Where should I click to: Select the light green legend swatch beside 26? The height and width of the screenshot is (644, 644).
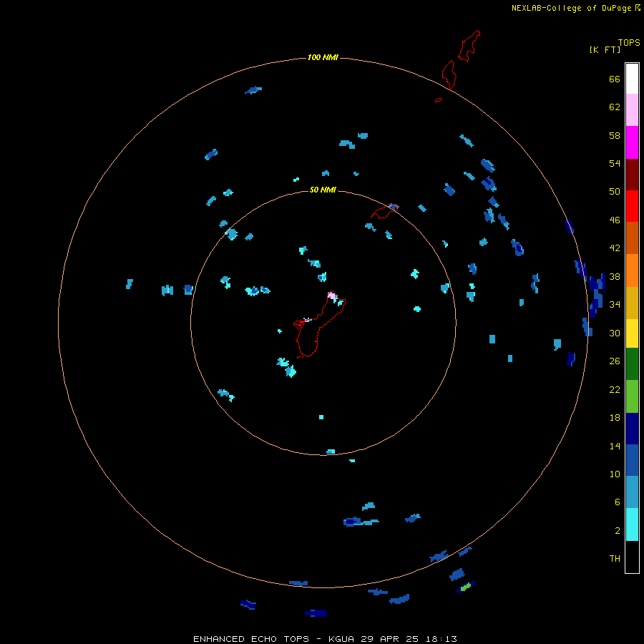(632, 396)
